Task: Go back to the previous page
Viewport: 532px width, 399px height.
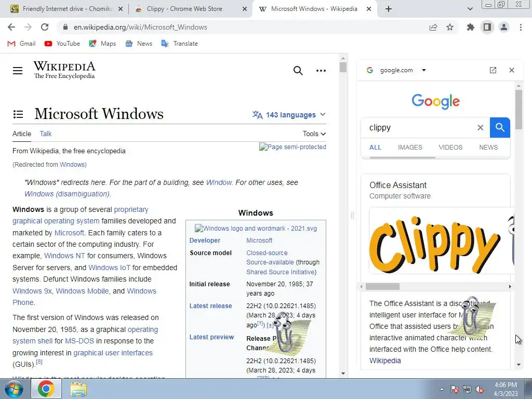Action: point(11,27)
